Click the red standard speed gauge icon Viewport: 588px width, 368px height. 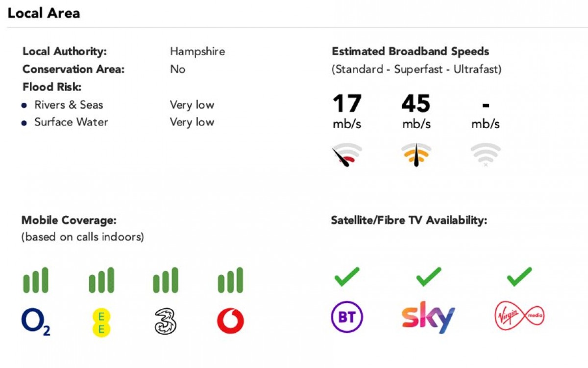347,156
